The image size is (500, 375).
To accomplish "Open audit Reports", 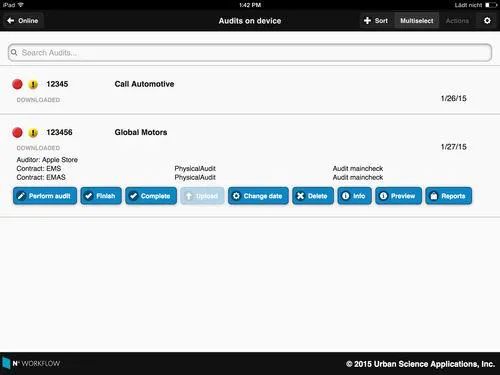I will click(x=449, y=196).
